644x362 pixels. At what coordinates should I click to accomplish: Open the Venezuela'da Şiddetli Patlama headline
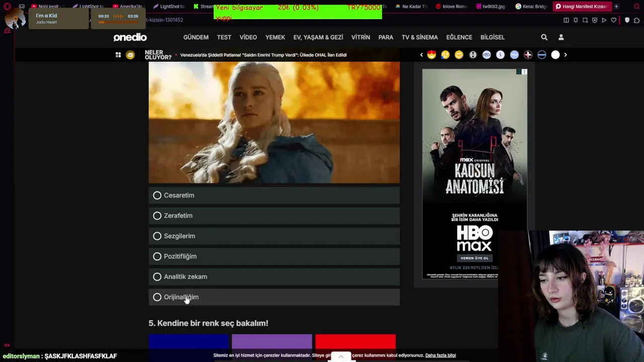pos(263,55)
